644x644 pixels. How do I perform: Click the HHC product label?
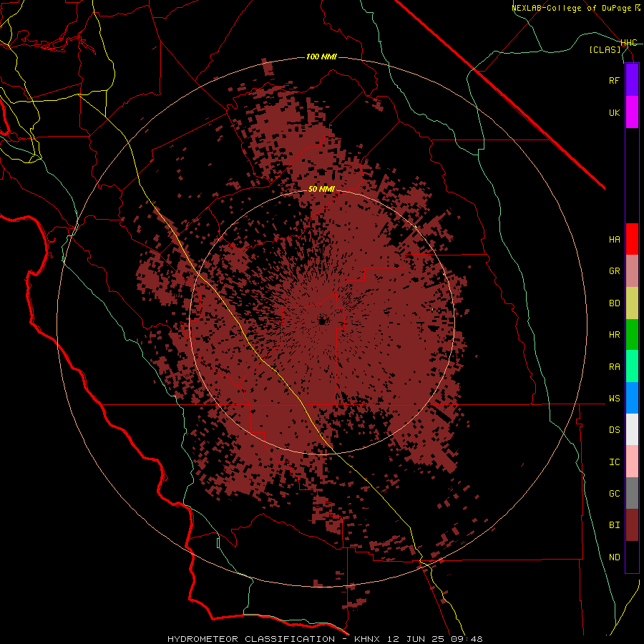click(628, 43)
